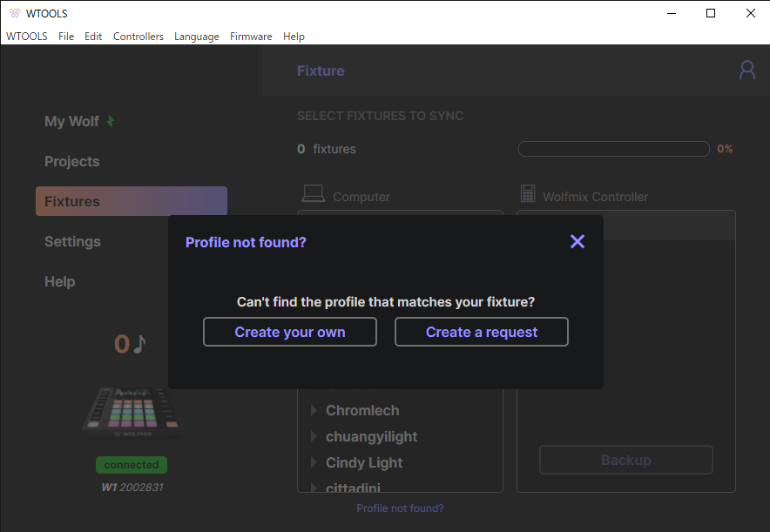This screenshot has height=532, width=770.
Task: Open the Edit menu
Action: [93, 37]
